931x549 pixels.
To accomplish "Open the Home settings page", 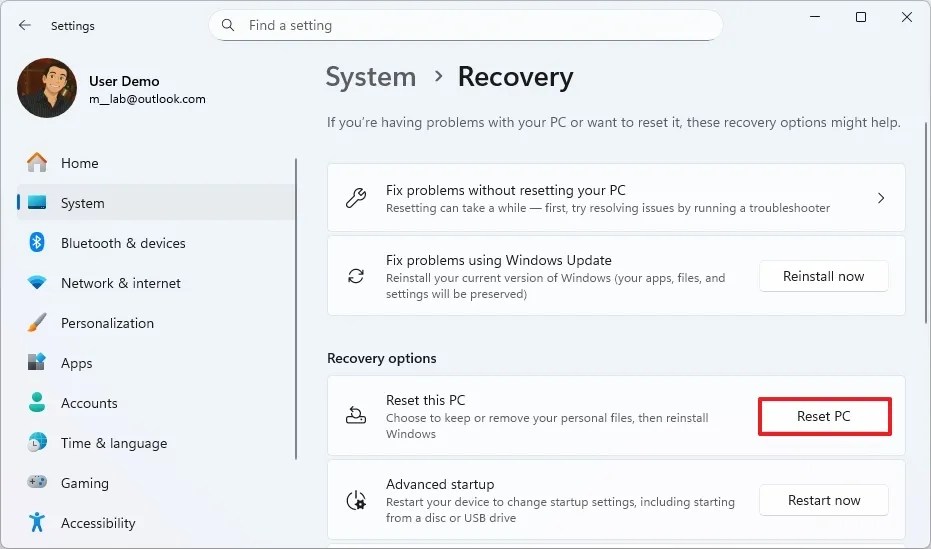I will [x=156, y=163].
